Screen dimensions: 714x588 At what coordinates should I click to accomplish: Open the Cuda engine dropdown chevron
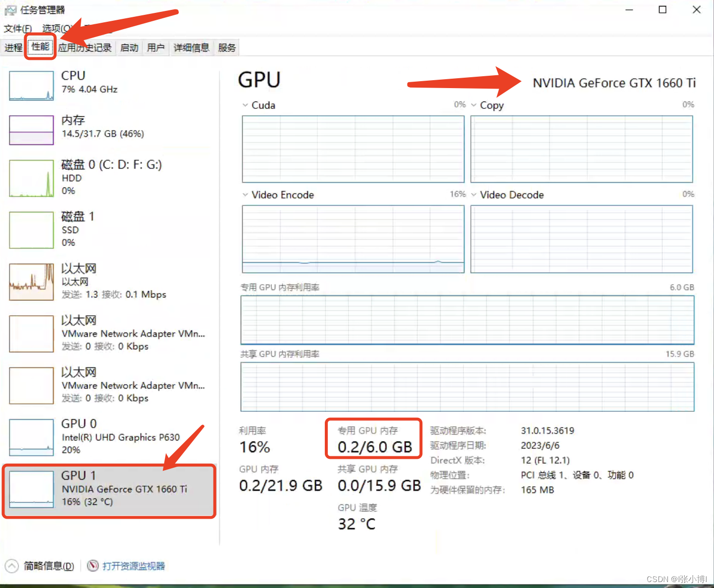(x=245, y=105)
